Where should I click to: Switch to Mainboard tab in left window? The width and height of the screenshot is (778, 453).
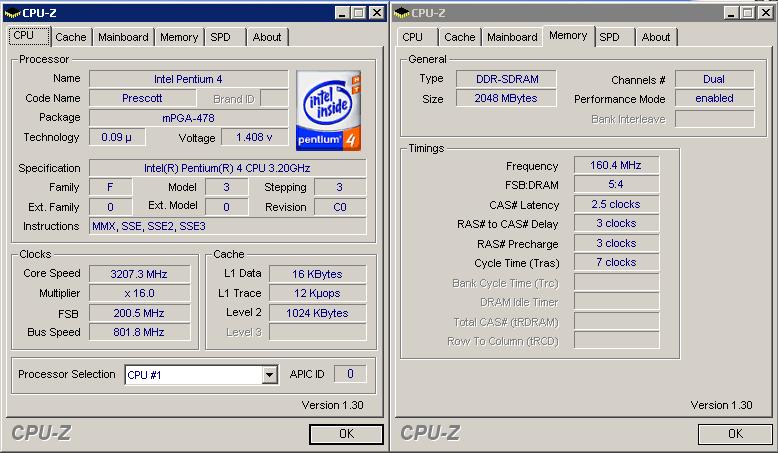[123, 37]
